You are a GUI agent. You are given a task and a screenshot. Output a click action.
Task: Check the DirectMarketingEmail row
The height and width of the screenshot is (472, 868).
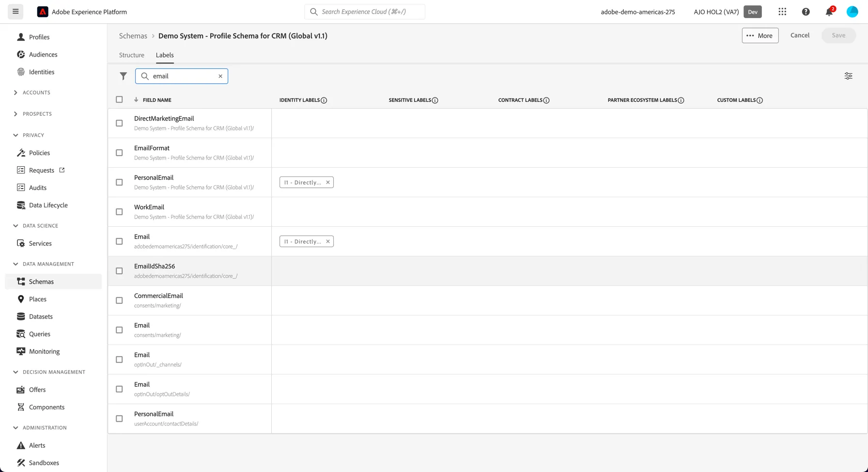[119, 123]
